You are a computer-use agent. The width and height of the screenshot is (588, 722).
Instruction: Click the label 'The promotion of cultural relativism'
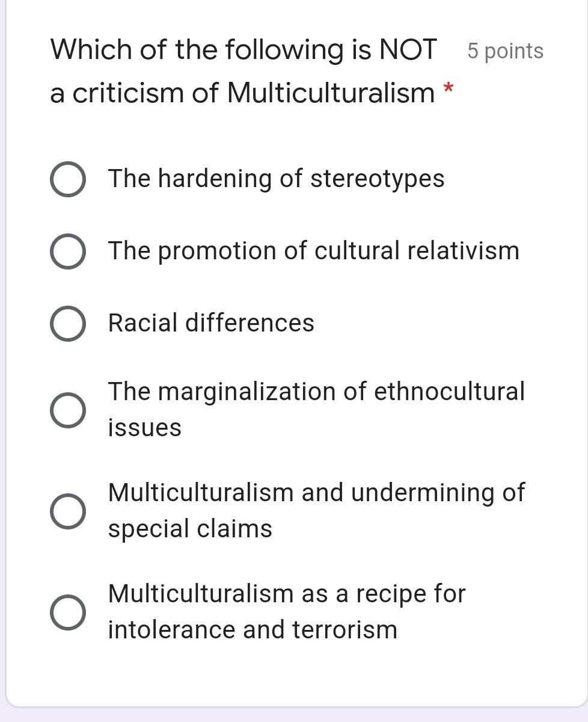(x=313, y=250)
